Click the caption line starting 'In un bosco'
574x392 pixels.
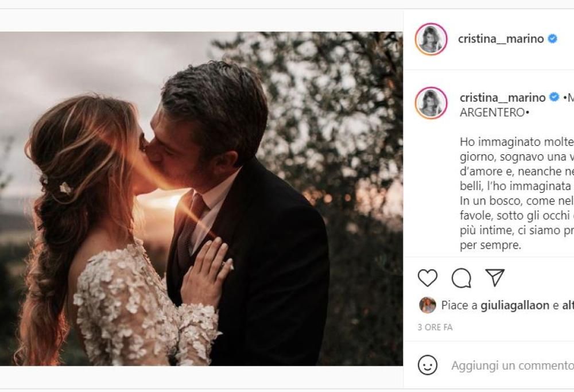(x=517, y=201)
